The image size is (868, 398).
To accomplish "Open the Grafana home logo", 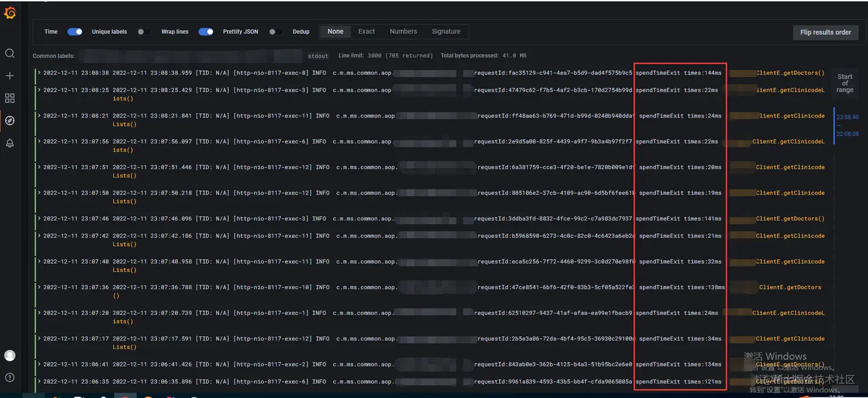I will tap(10, 13).
